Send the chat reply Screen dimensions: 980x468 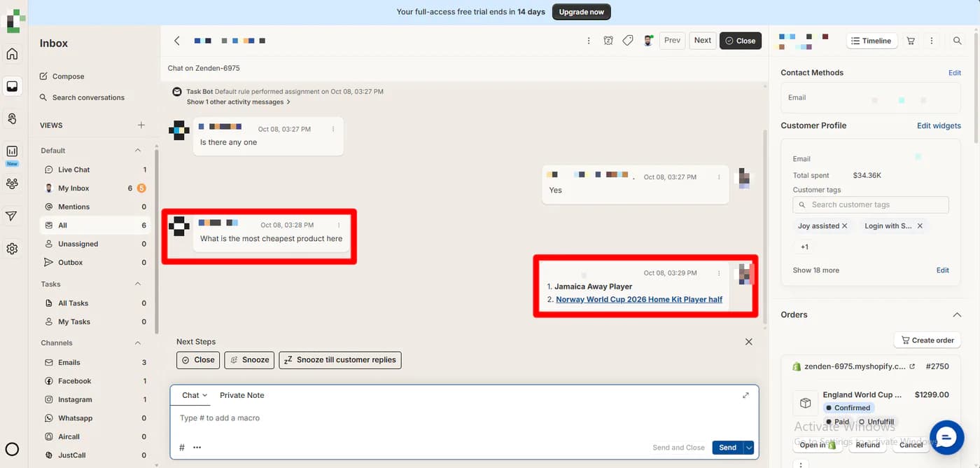coord(727,448)
